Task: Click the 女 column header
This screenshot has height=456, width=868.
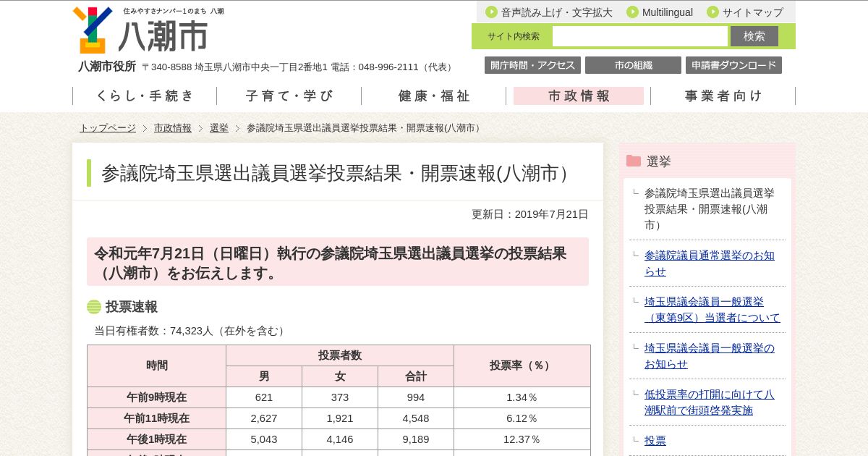Action: 340,376
